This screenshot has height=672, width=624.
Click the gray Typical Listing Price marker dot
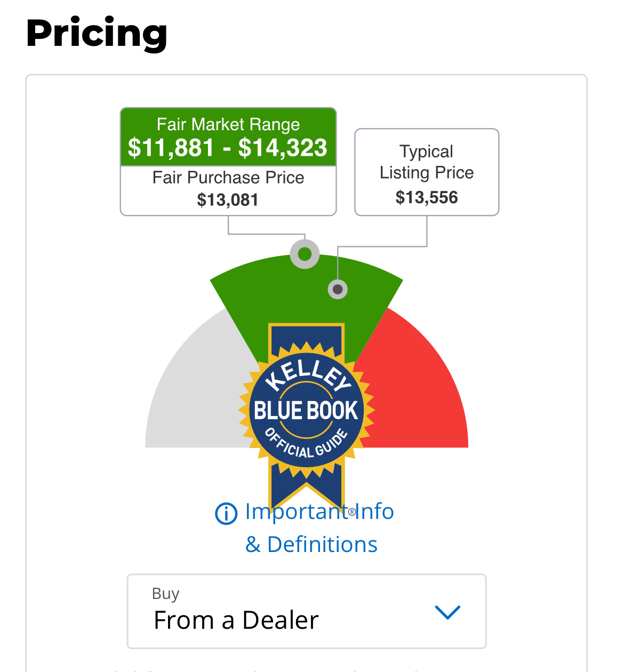(x=338, y=290)
